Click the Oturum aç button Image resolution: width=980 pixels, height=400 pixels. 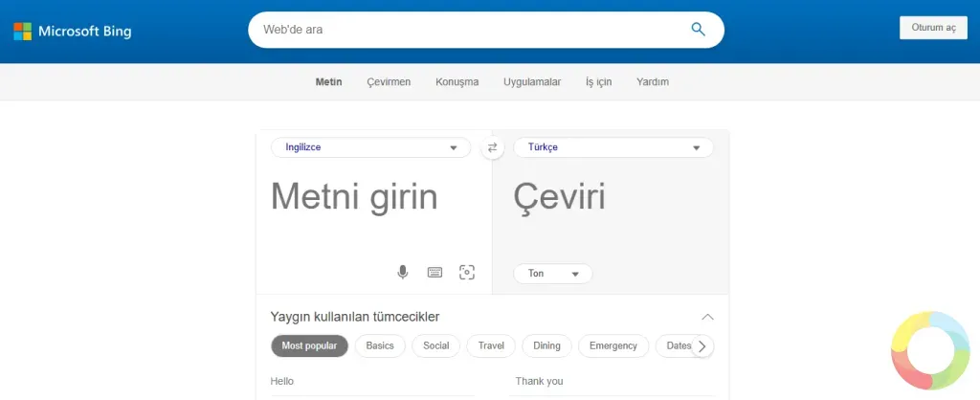click(934, 28)
